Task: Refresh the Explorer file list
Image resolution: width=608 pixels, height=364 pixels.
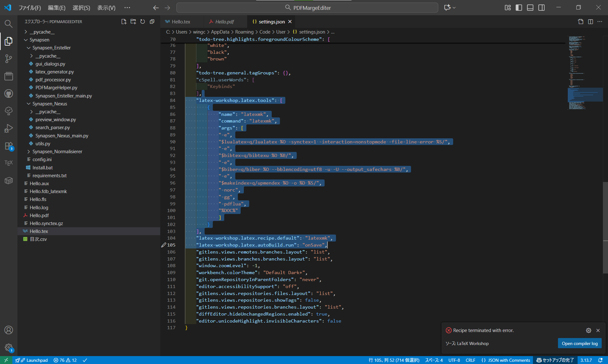Action: 142,22
